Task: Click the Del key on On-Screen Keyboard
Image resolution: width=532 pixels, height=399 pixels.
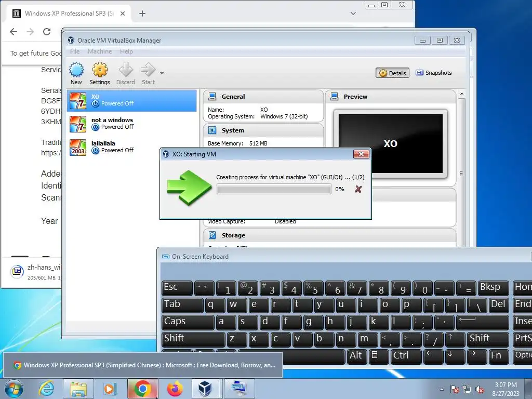Action: coord(499,304)
